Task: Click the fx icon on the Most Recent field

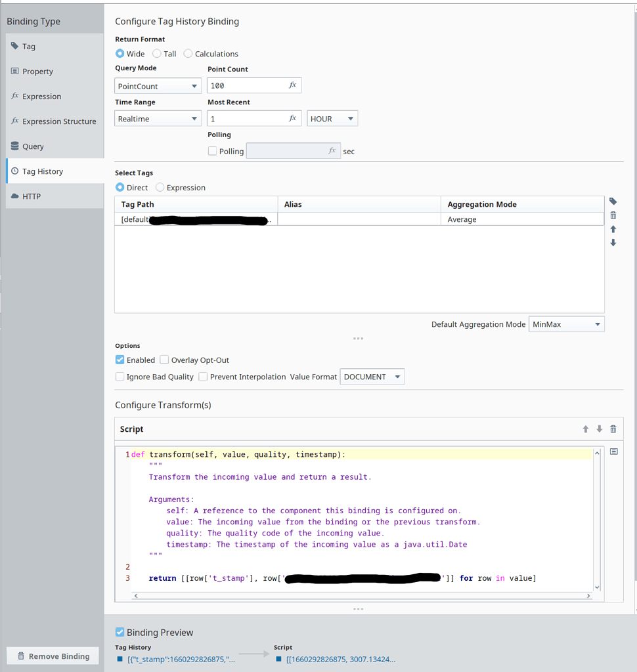Action: [x=293, y=118]
